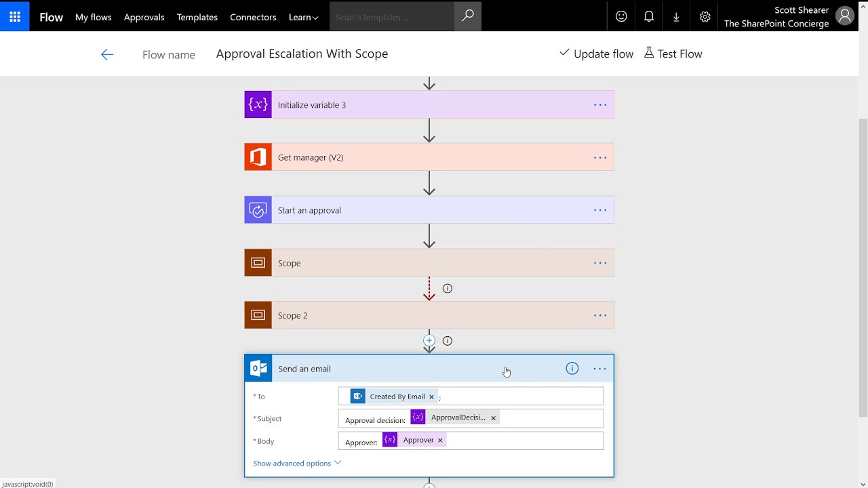Screen dimensions: 868x488
Task: Open the feedback smiley icon
Action: pyautogui.click(x=621, y=17)
